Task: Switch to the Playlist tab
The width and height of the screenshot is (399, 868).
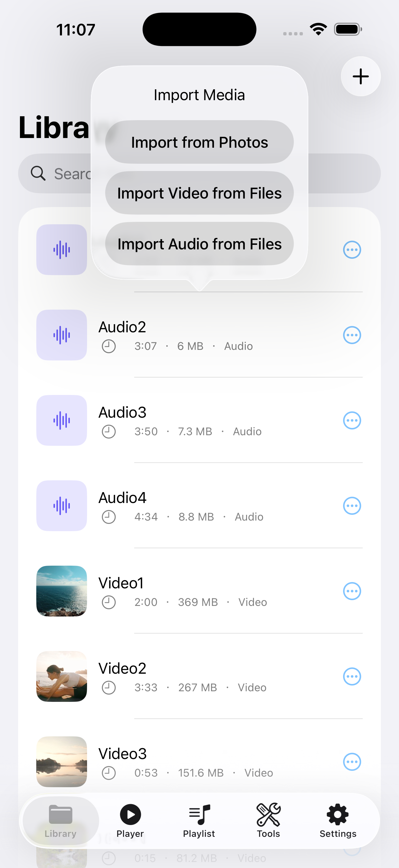Action: click(x=199, y=821)
